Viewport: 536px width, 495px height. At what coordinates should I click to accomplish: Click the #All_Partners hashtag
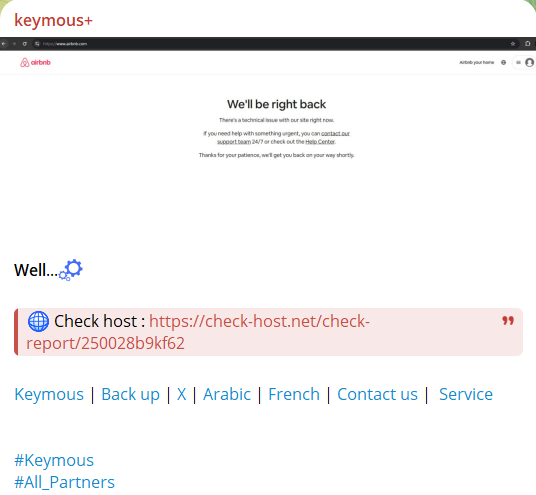point(64,482)
